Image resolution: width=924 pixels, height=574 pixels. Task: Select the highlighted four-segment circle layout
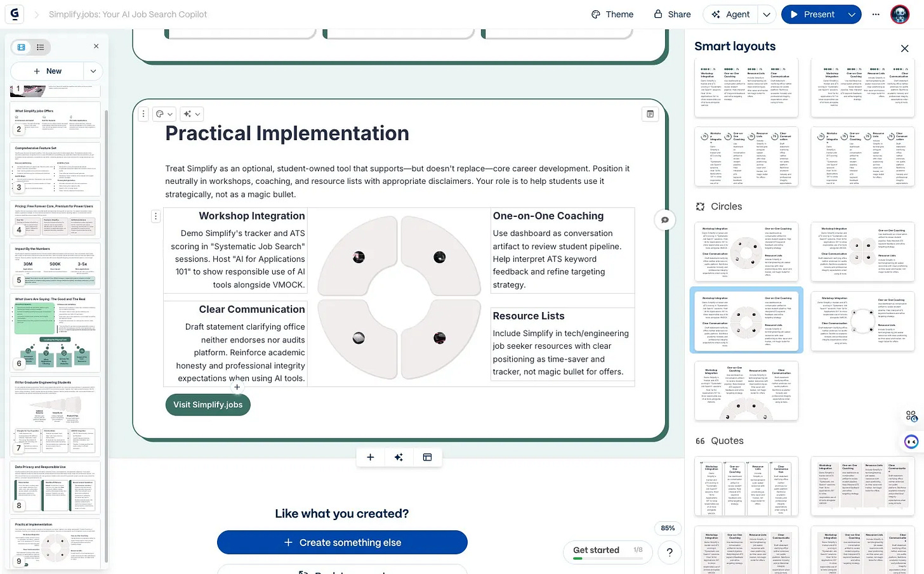coord(746,320)
